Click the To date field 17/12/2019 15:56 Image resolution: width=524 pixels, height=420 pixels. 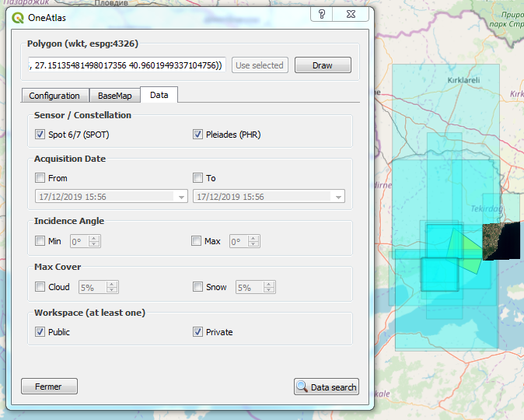click(x=269, y=197)
